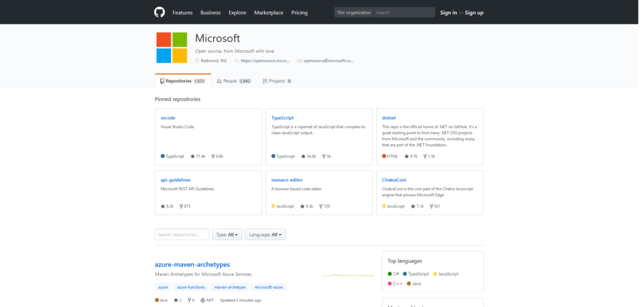
Task: Click the Sign in link
Action: pyautogui.click(x=448, y=13)
